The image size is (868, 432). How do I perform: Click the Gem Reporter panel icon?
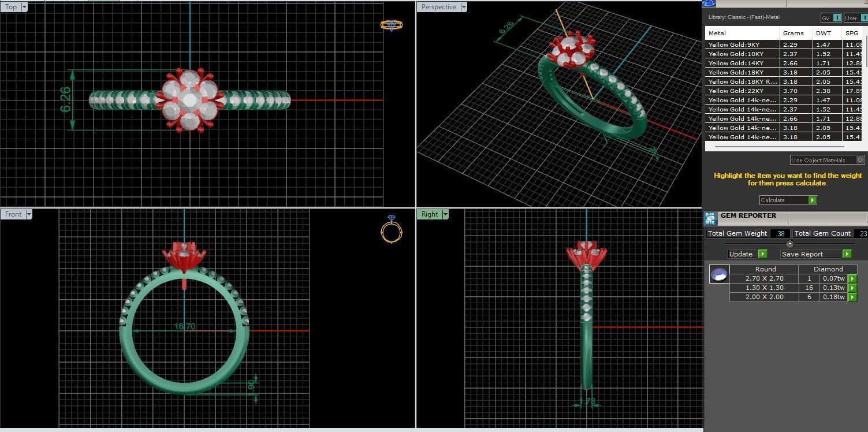coord(710,218)
